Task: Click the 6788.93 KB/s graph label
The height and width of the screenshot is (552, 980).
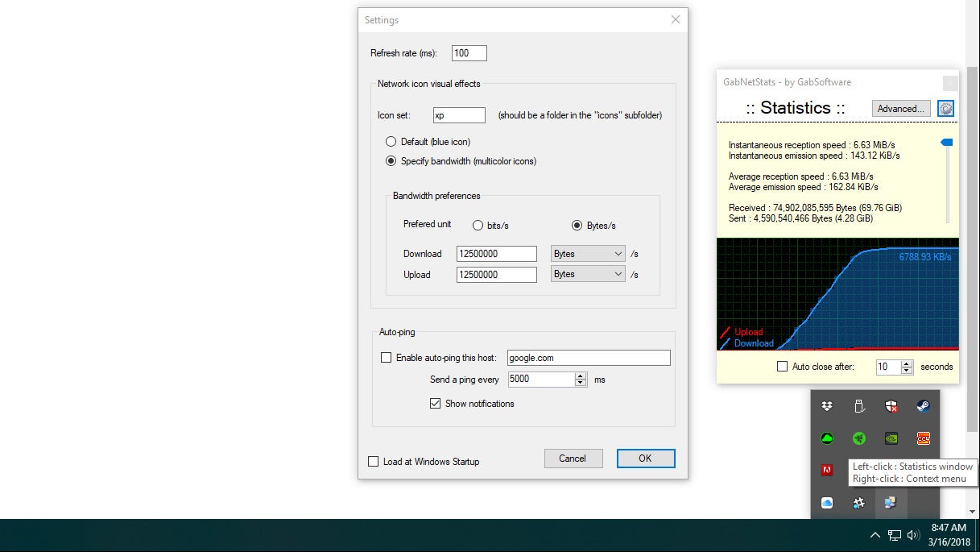Action: coord(925,257)
